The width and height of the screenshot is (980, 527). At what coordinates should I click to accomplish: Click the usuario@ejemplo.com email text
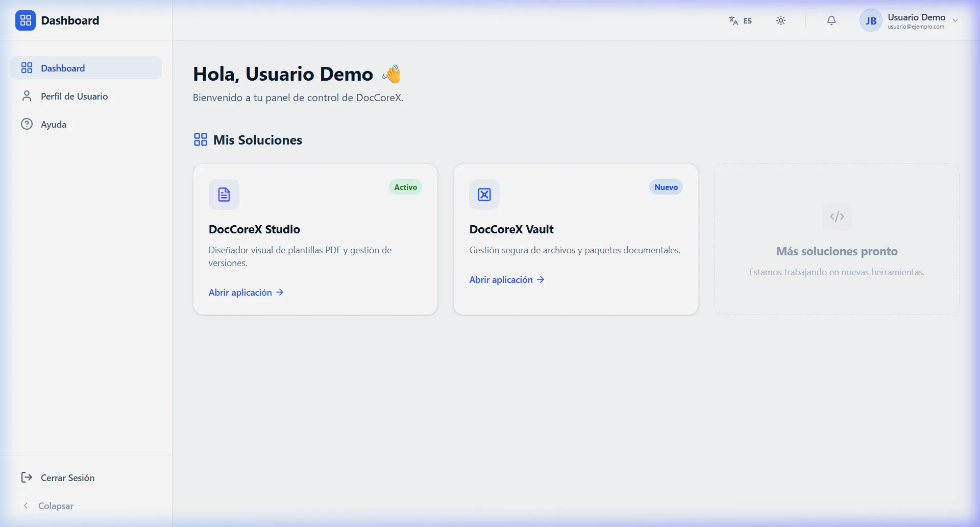coord(916,27)
